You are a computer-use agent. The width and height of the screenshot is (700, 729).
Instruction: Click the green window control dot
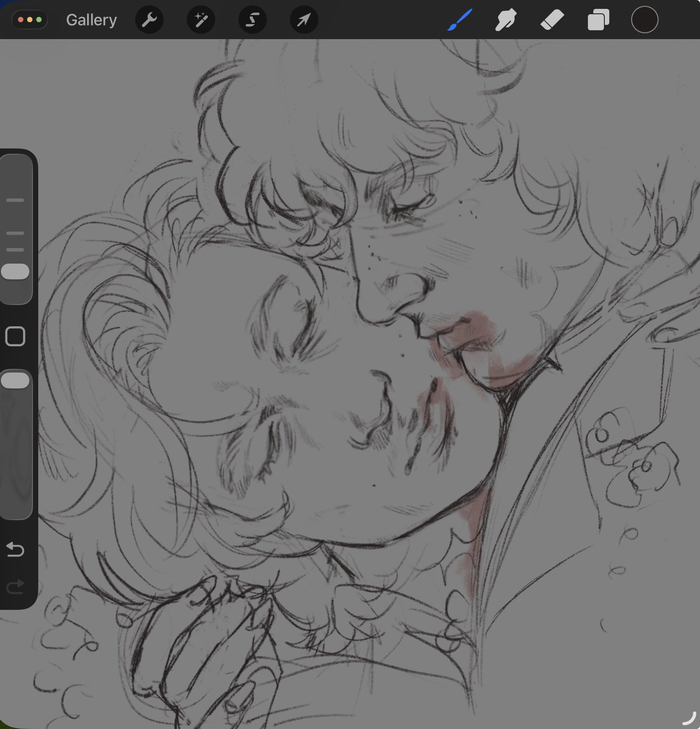39,20
